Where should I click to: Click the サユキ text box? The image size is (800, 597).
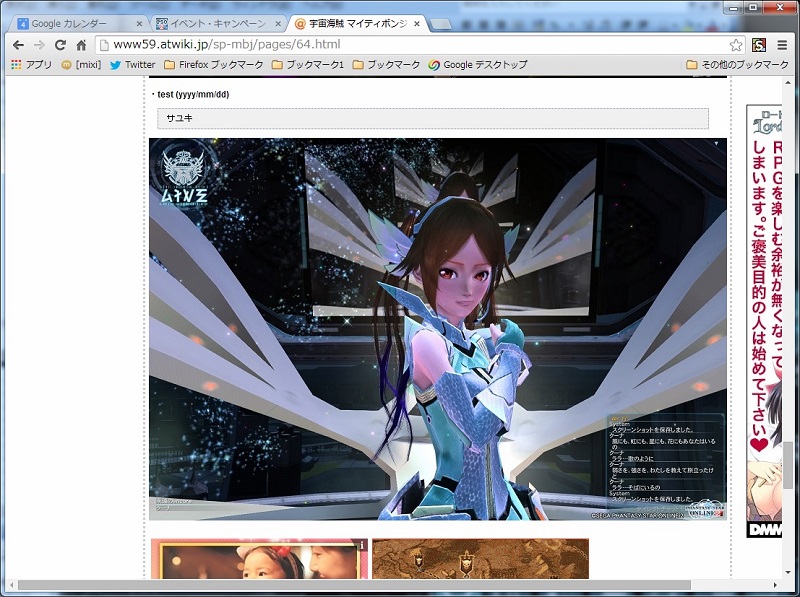click(433, 118)
